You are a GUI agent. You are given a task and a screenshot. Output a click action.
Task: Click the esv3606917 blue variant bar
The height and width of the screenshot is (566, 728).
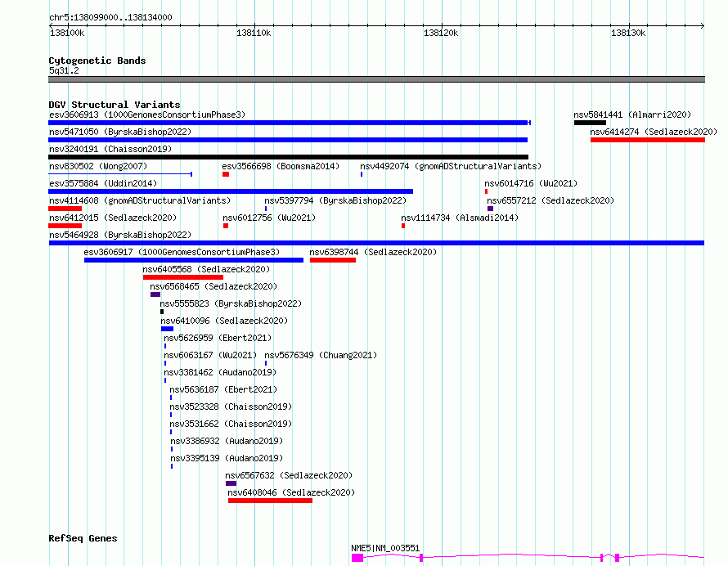[x=194, y=260]
